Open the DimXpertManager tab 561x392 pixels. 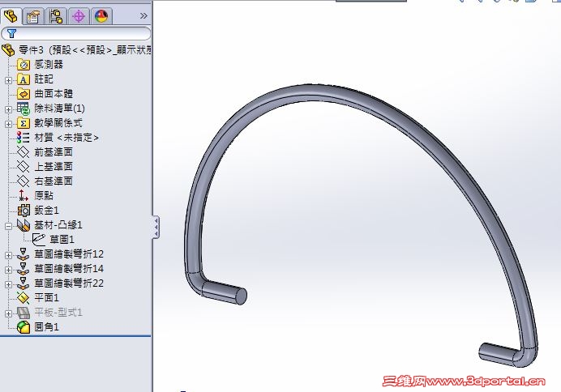[x=79, y=16]
